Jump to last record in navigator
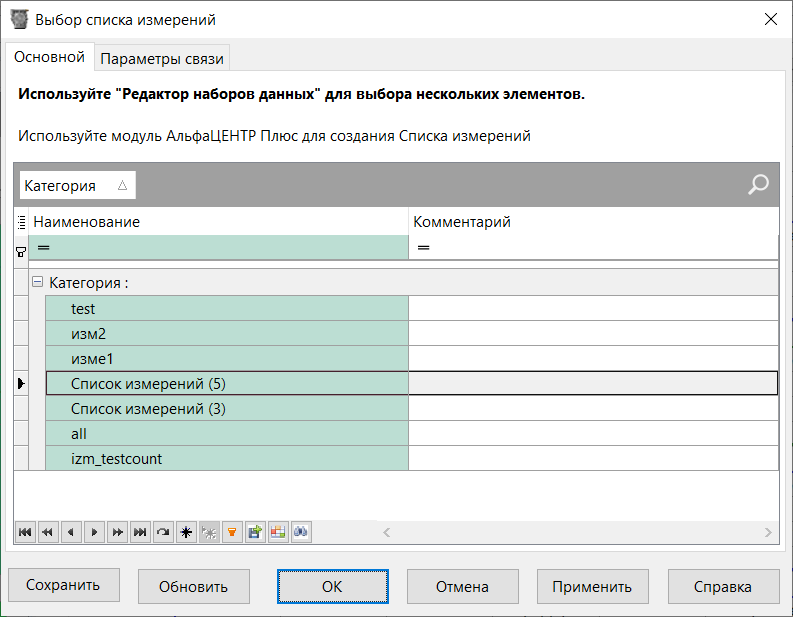The image size is (793, 617). click(140, 533)
